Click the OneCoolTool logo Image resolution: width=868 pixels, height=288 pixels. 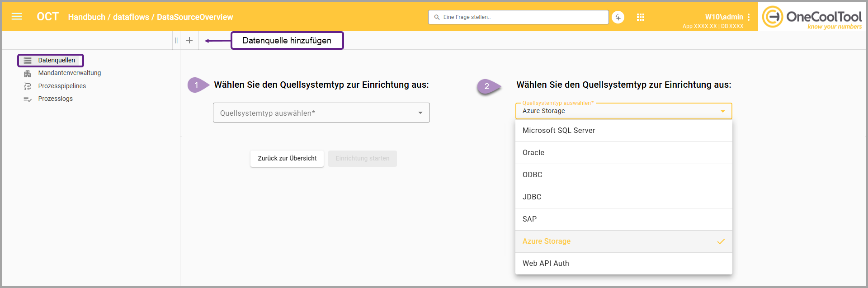[812, 18]
